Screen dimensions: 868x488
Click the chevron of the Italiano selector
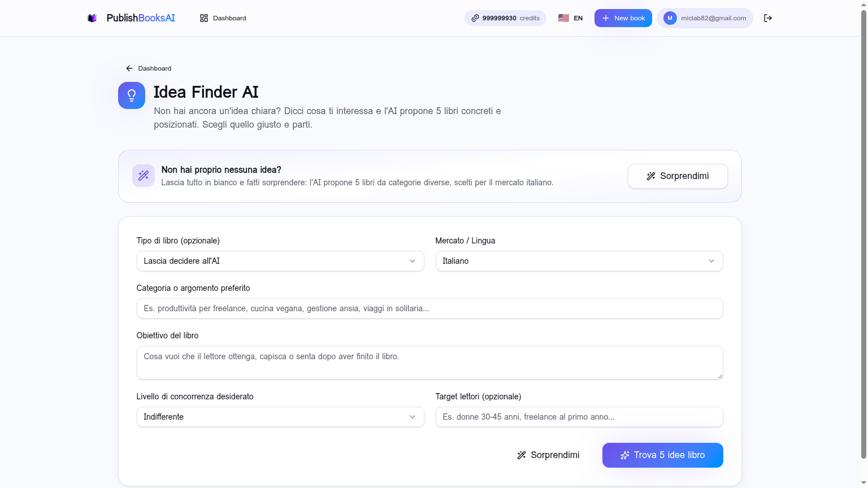click(x=711, y=261)
